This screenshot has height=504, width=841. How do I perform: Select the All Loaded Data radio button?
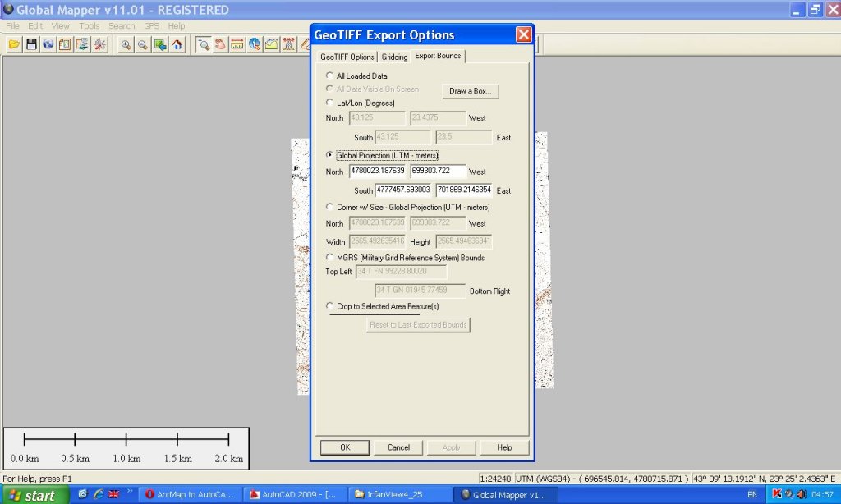point(330,76)
